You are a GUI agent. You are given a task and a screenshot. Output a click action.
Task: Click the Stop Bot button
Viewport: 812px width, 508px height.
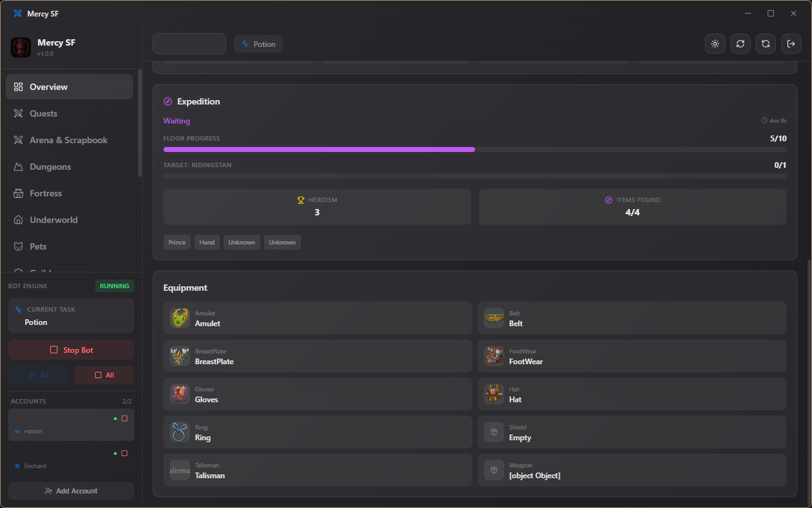[x=71, y=350]
